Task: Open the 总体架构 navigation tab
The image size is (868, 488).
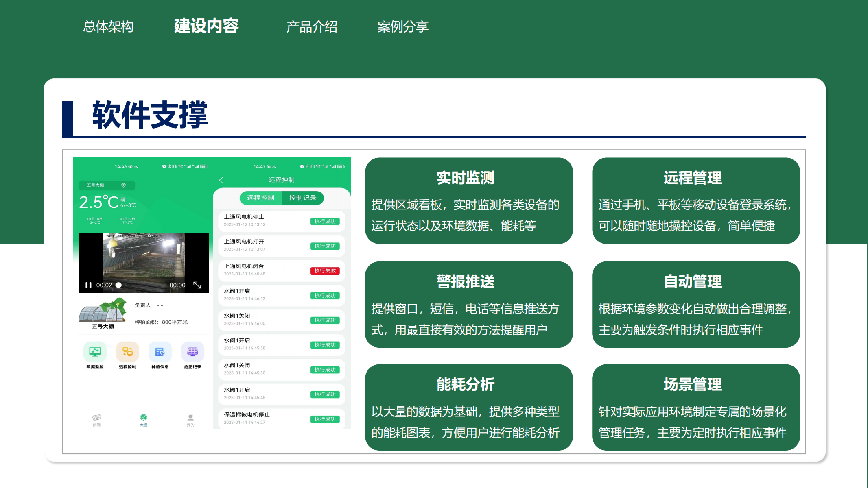Action: click(x=108, y=27)
